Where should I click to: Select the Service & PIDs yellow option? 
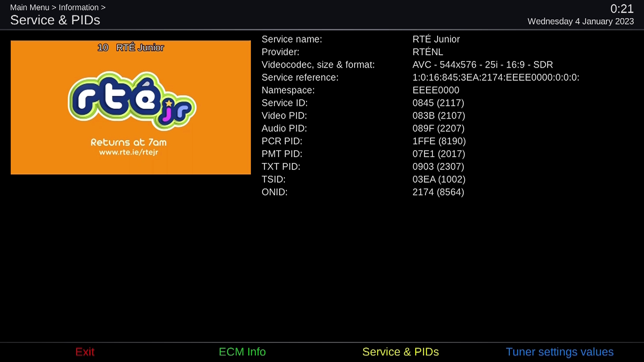400,352
